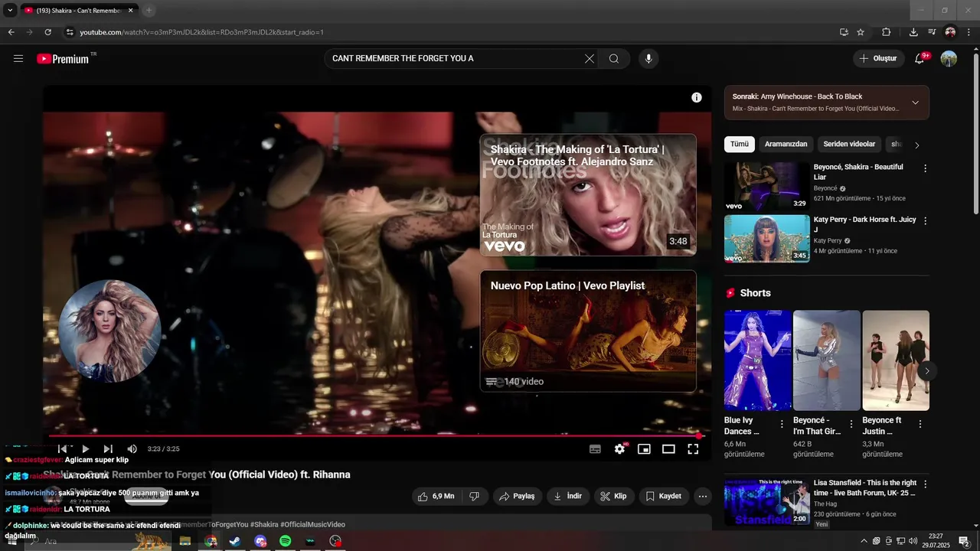The width and height of the screenshot is (980, 551).
Task: Open La Tortura making-of end card
Action: pos(588,195)
